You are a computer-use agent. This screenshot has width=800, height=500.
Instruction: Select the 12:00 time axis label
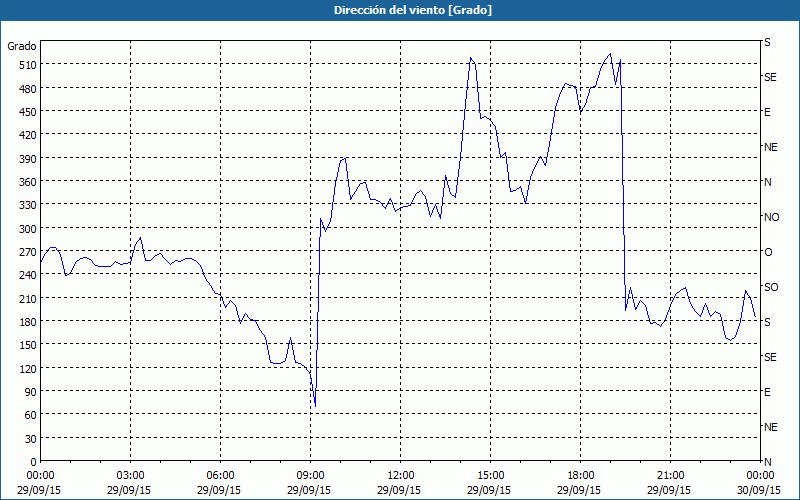(x=401, y=476)
